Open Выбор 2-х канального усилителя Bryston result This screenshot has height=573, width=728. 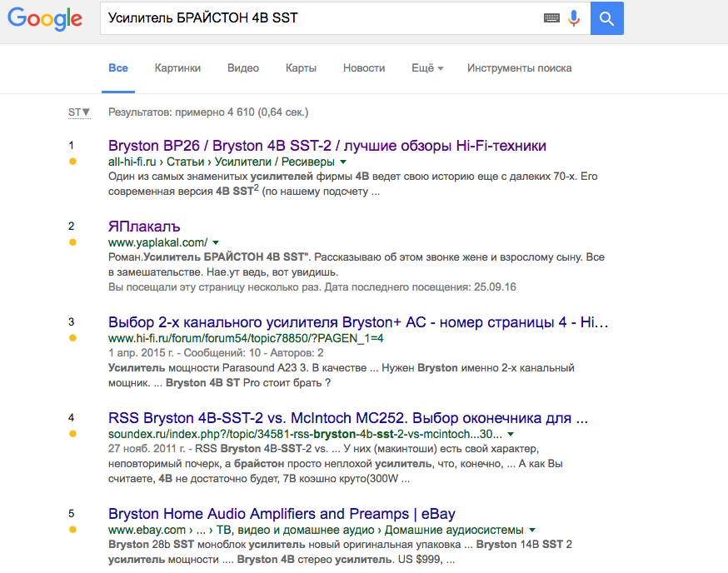(358, 322)
